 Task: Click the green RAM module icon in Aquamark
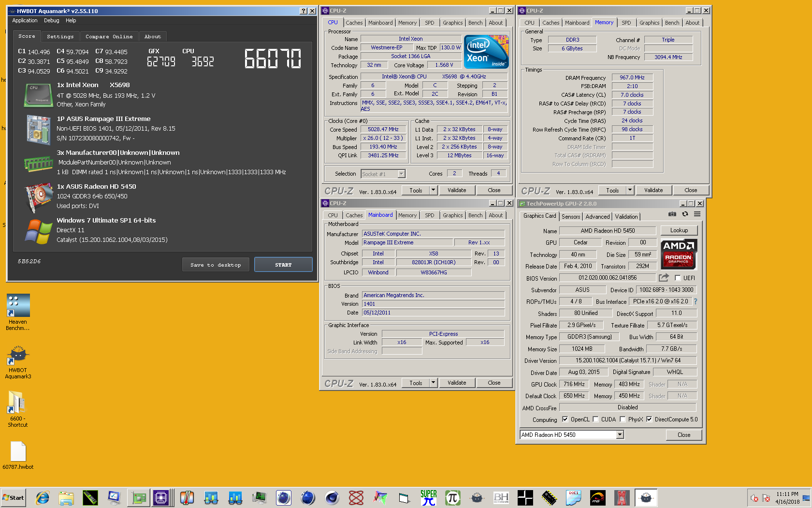pos(38,164)
